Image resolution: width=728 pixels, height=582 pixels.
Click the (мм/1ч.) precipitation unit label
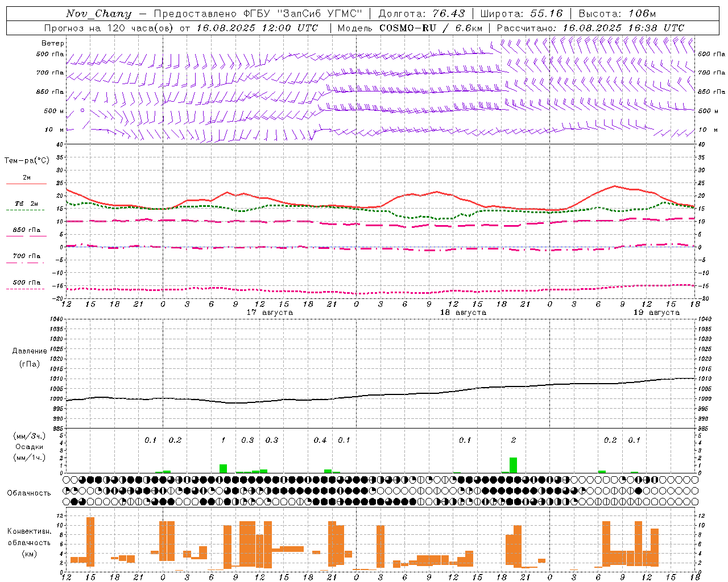pyautogui.click(x=29, y=458)
